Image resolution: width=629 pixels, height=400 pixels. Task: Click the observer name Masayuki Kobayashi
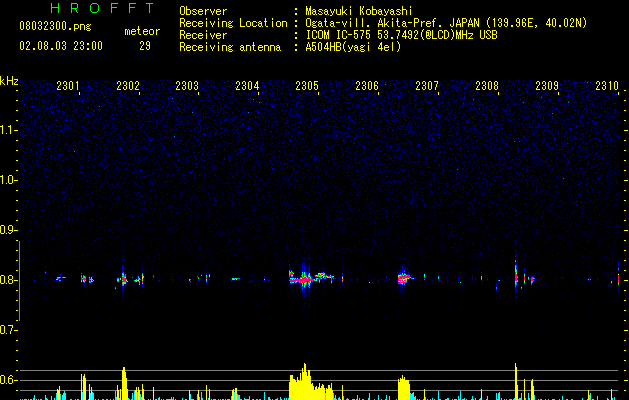pos(359,11)
